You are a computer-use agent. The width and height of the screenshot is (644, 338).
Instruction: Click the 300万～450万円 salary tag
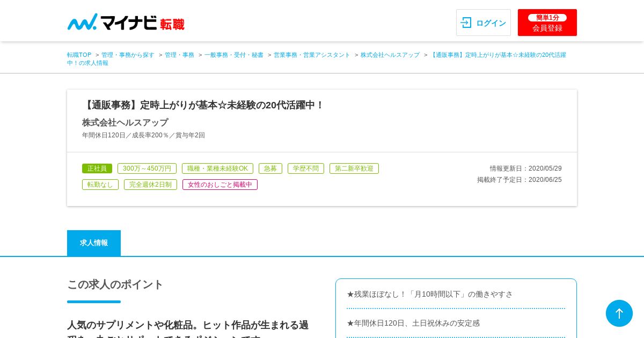coord(147,168)
